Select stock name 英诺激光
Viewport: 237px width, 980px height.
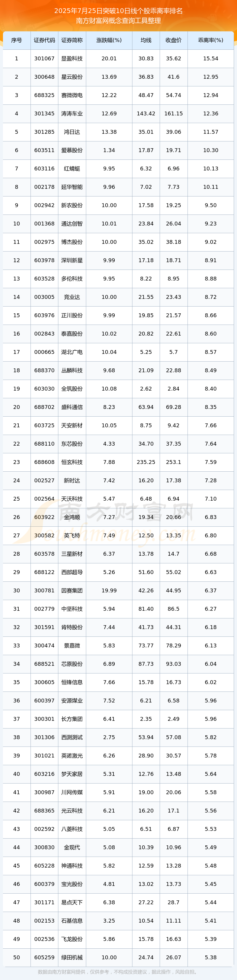(72, 755)
